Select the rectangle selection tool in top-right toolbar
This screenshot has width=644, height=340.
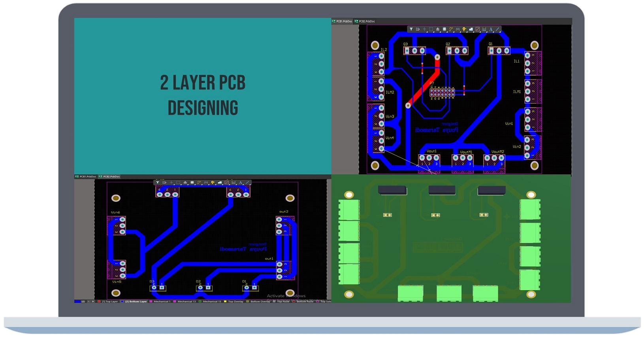click(x=431, y=29)
